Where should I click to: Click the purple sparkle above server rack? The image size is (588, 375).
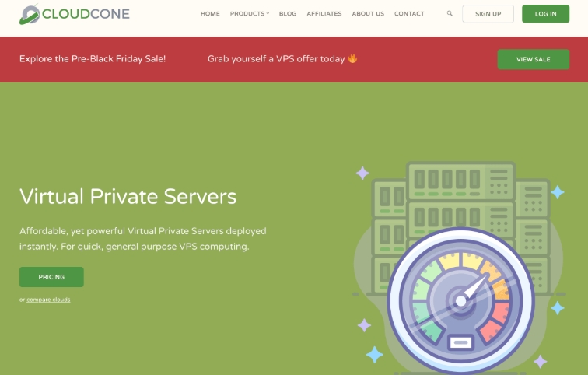362,173
